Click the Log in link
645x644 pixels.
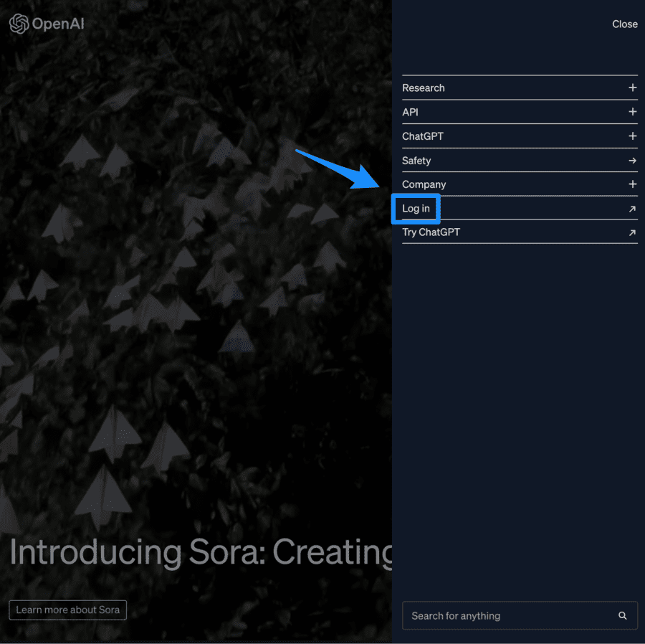(x=416, y=209)
